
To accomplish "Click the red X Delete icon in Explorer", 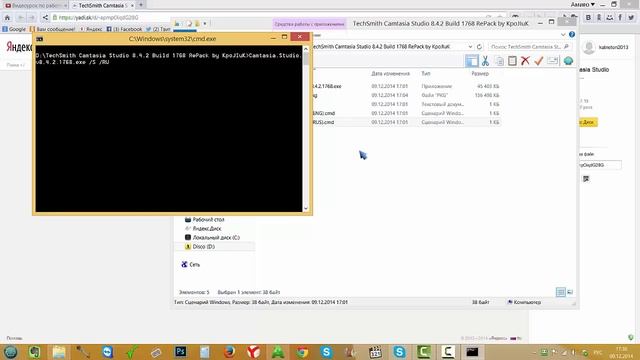I will click(x=525, y=61).
